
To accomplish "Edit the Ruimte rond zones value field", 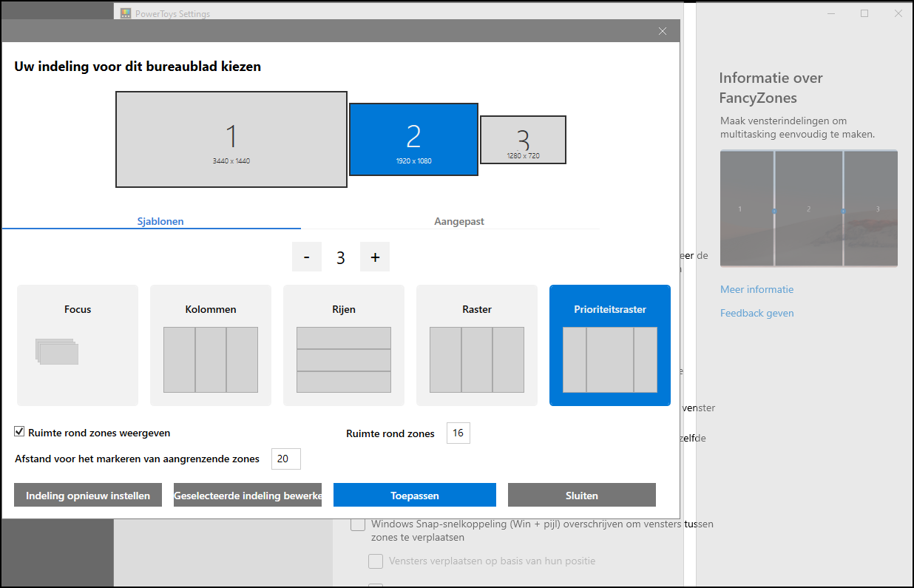I will (458, 433).
